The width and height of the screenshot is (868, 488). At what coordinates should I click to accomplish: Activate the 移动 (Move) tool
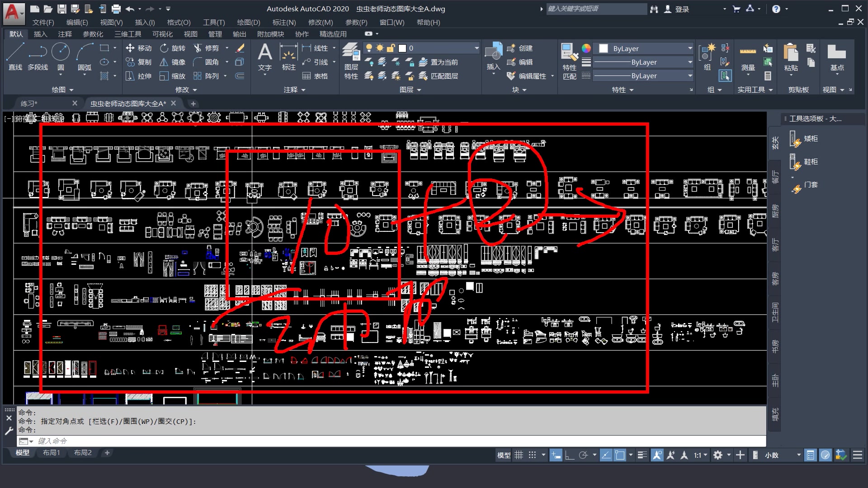[139, 48]
